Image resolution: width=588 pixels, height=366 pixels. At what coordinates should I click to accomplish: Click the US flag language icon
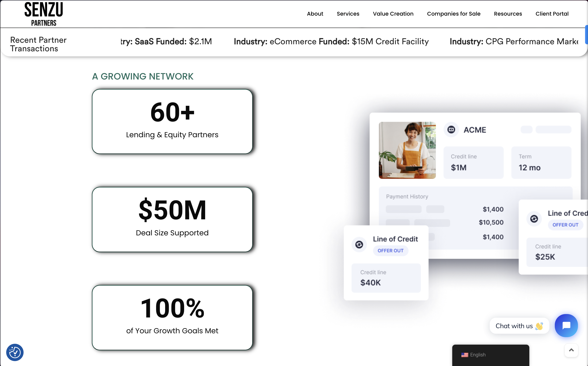(x=464, y=355)
